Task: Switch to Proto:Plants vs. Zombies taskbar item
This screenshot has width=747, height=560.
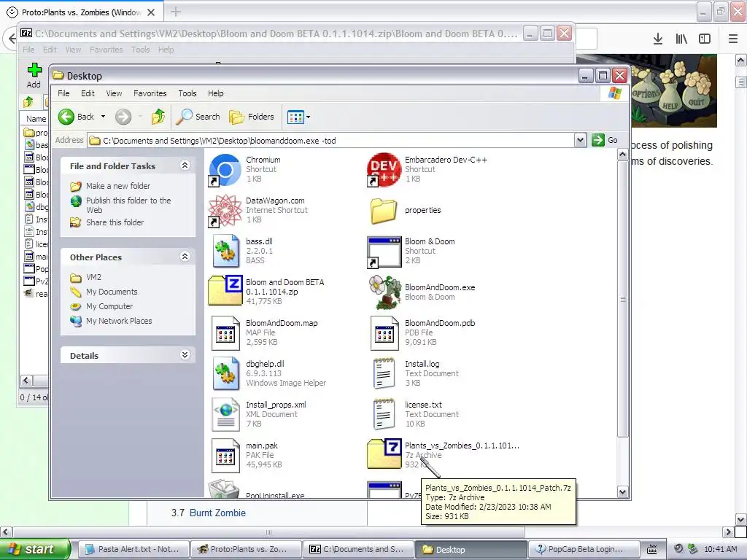Action: tap(246, 549)
